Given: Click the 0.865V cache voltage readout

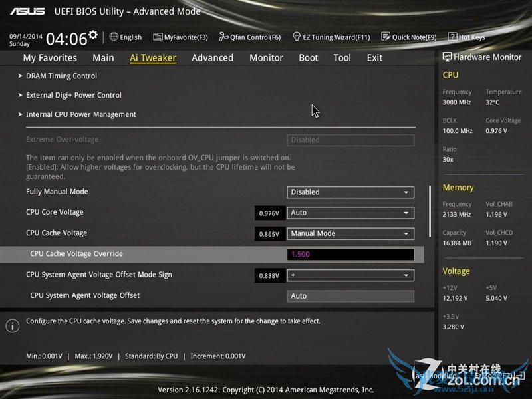Looking at the screenshot, I should (269, 234).
